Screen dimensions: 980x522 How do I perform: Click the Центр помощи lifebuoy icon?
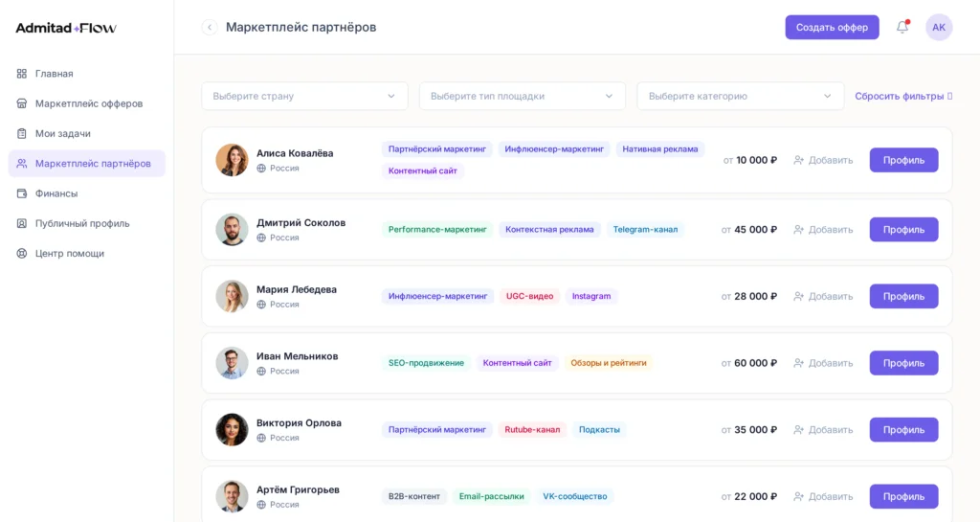(22, 254)
